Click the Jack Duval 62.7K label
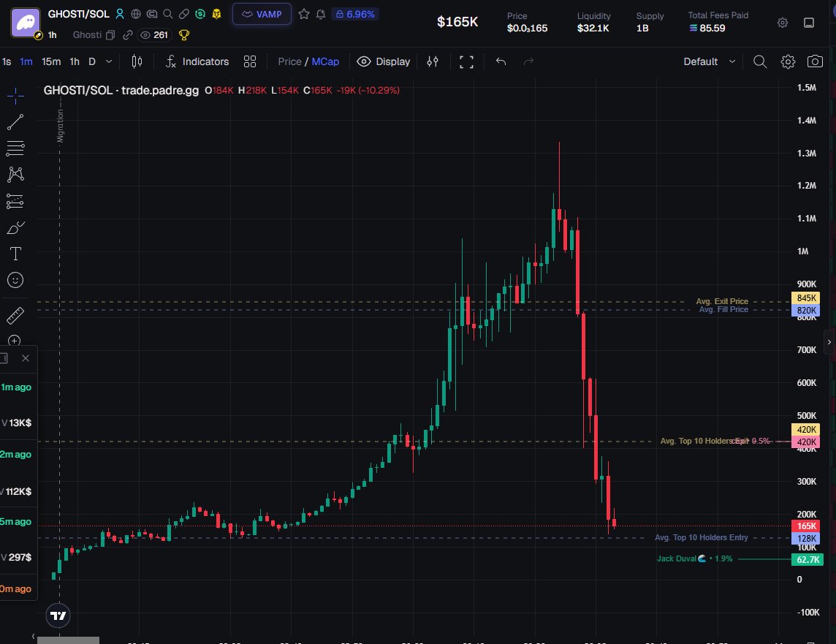 pyautogui.click(x=807, y=559)
